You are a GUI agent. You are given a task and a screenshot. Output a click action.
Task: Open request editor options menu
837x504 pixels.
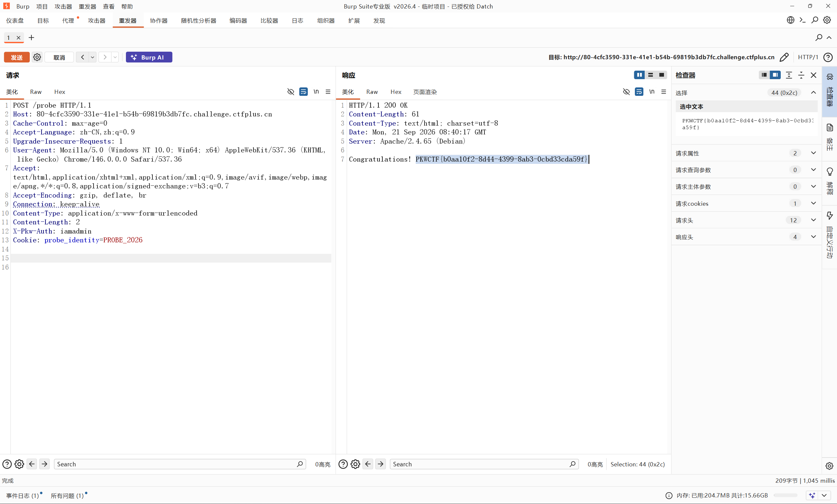328,92
